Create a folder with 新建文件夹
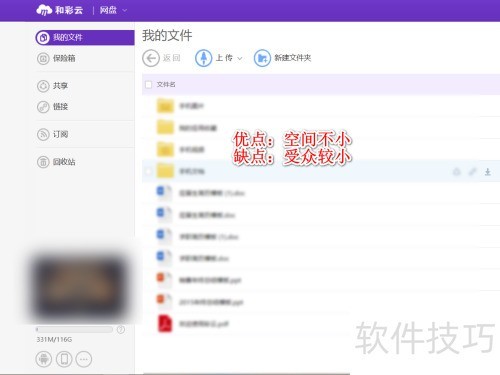Screen dimensions: 500x375 283,58
